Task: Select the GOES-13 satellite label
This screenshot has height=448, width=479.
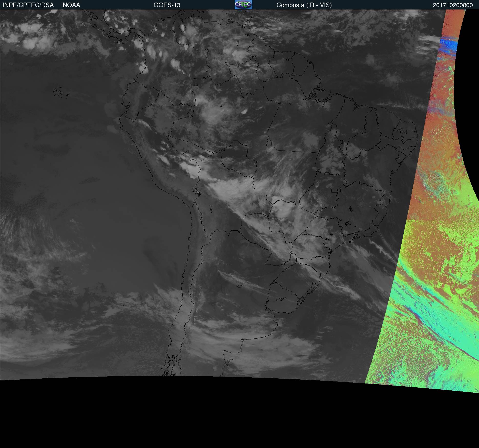Action: [167, 5]
